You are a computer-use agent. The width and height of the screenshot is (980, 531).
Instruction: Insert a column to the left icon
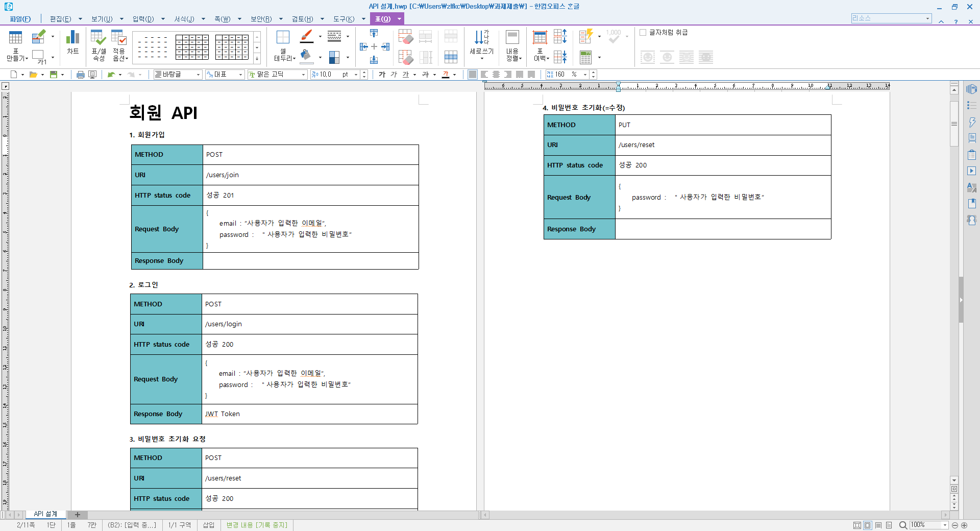(363, 46)
